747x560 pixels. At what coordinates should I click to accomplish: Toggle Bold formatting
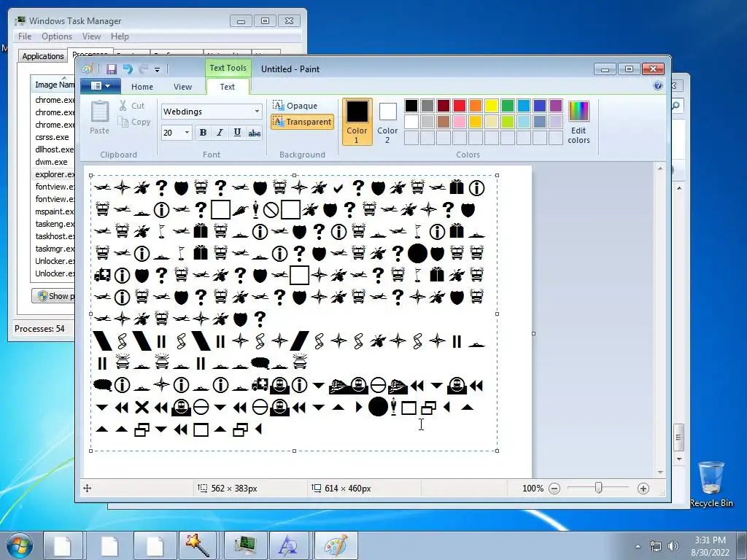pyautogui.click(x=203, y=133)
